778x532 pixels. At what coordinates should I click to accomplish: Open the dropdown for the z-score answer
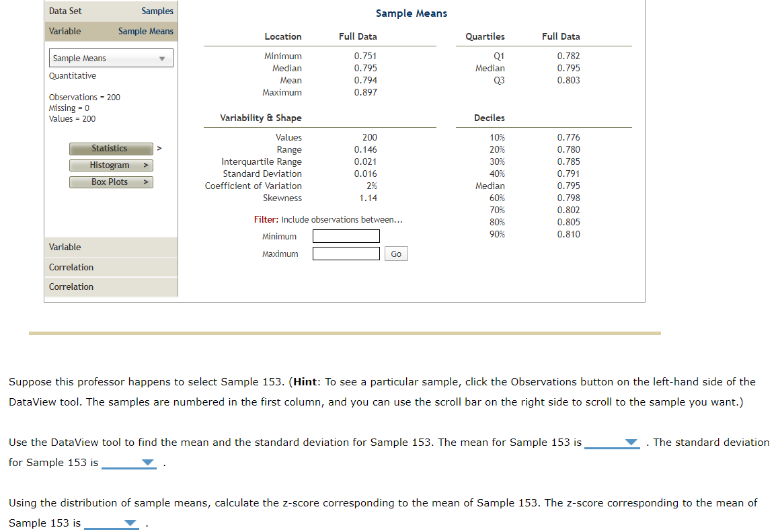[130, 523]
